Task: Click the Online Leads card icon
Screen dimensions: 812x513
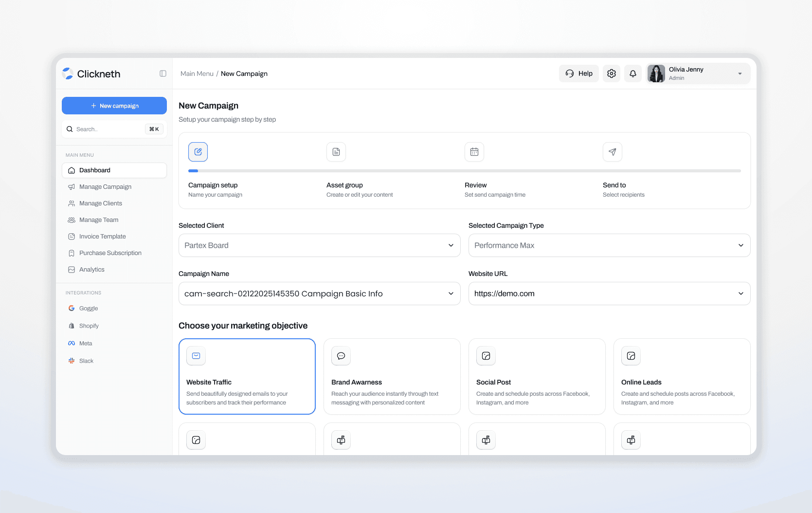Action: pyautogui.click(x=631, y=356)
